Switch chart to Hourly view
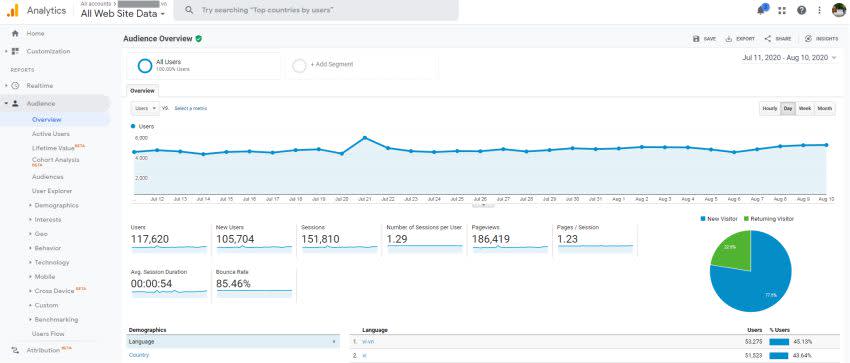The height and width of the screenshot is (363, 850). tap(770, 108)
